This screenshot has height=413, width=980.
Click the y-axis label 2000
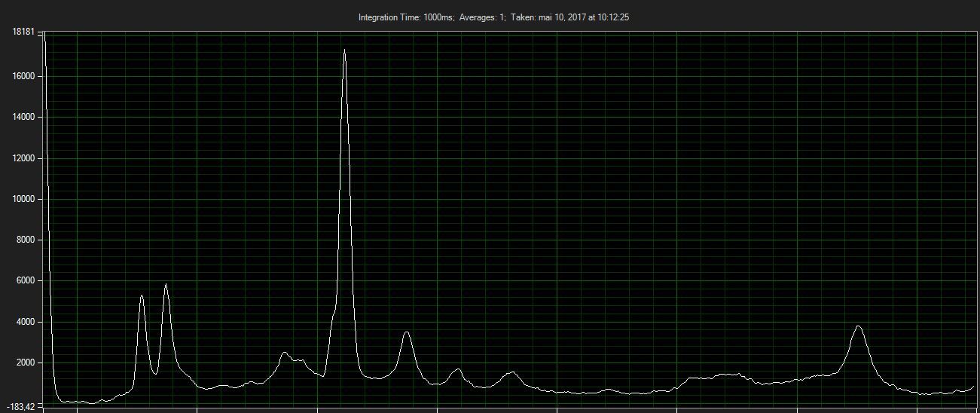point(26,363)
